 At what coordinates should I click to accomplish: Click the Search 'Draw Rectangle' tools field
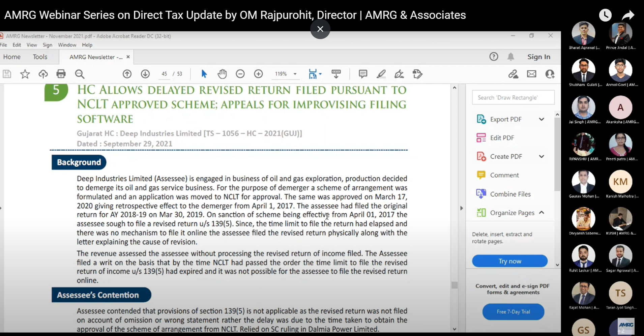pyautogui.click(x=513, y=97)
